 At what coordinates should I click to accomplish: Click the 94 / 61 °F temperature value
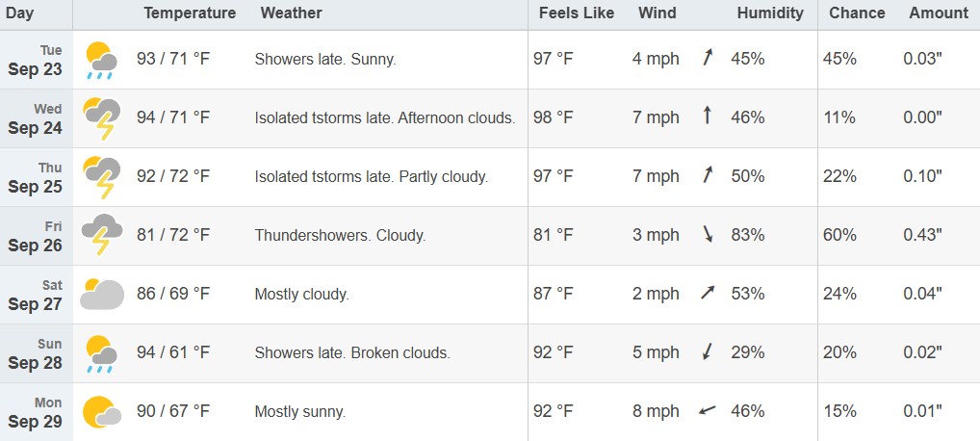click(173, 352)
